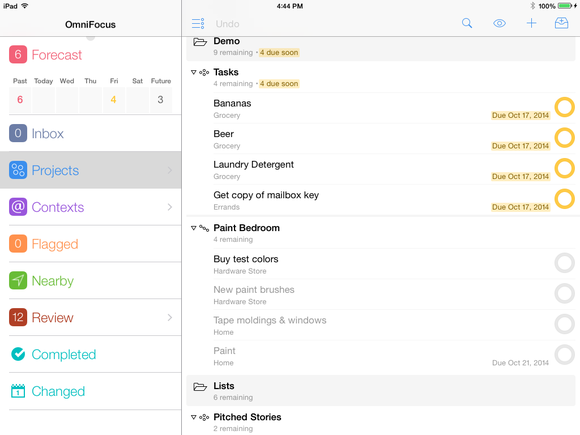
Task: Tap the OmniFocus sidebar title
Action: pyautogui.click(x=90, y=24)
